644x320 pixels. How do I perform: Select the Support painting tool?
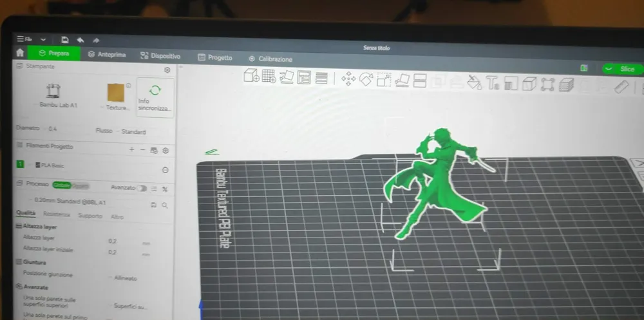(511, 83)
